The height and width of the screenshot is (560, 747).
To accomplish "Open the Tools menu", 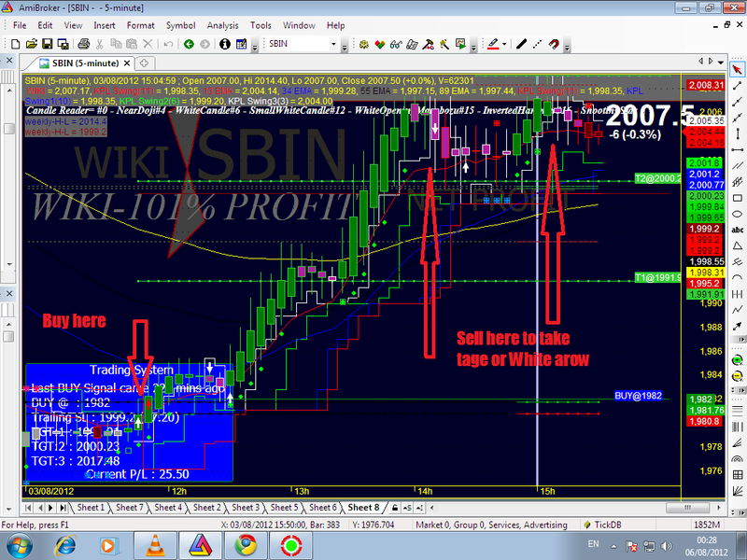I will point(261,26).
